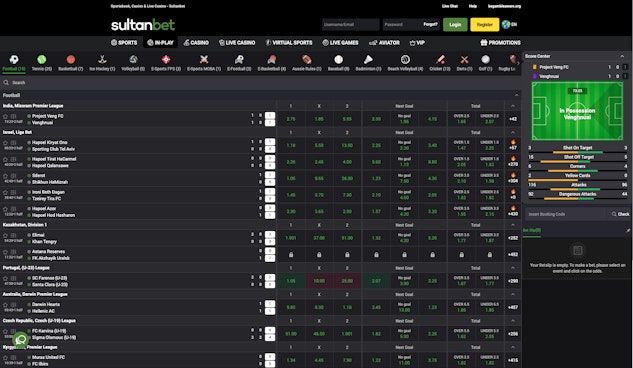
Task: Click the sultanbet logo
Action: click(x=143, y=25)
